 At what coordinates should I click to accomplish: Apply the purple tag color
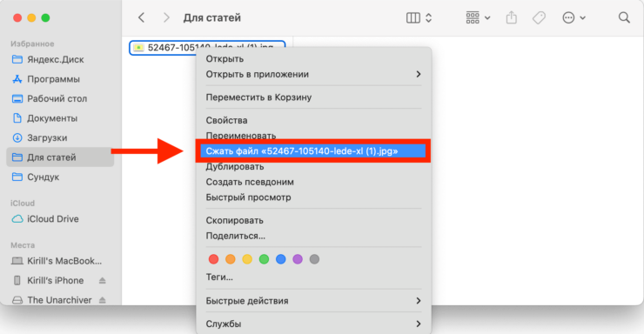click(298, 259)
